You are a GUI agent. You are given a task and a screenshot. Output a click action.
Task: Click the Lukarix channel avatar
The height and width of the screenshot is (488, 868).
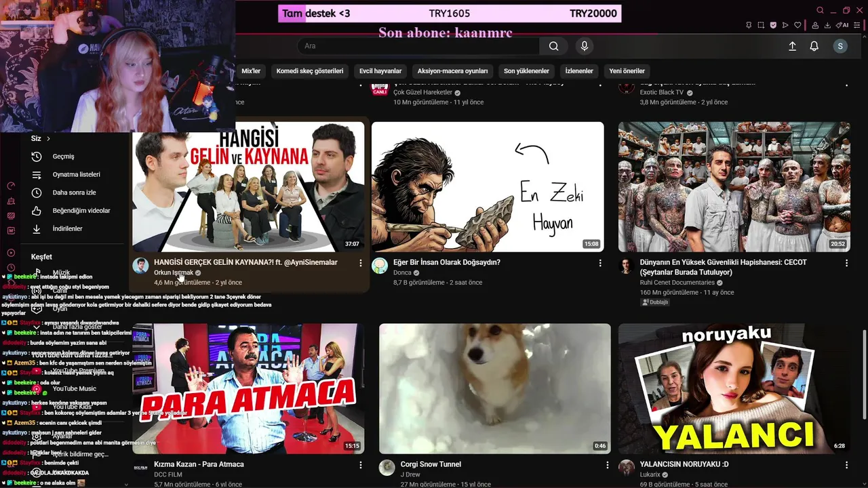click(x=627, y=468)
